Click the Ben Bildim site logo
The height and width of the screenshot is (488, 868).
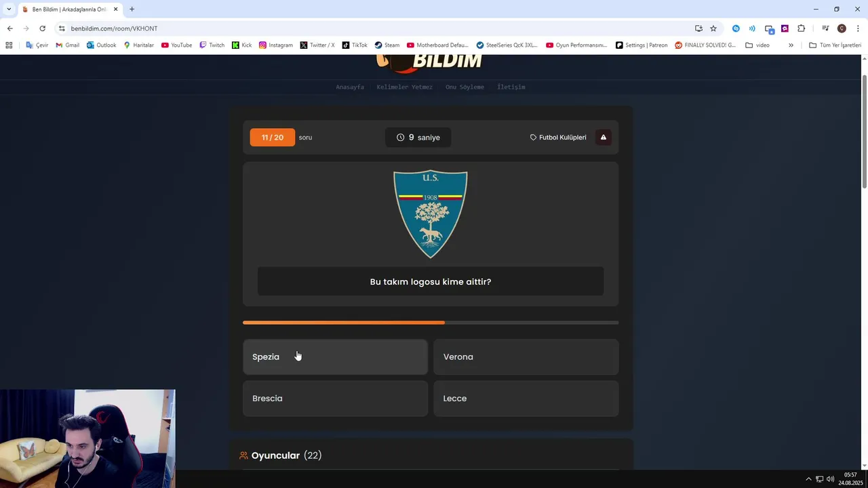click(430, 62)
